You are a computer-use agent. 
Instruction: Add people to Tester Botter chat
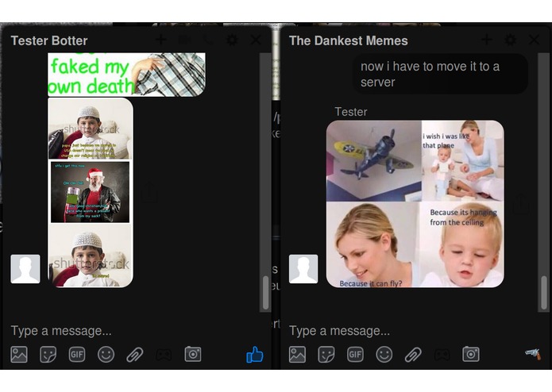161,40
